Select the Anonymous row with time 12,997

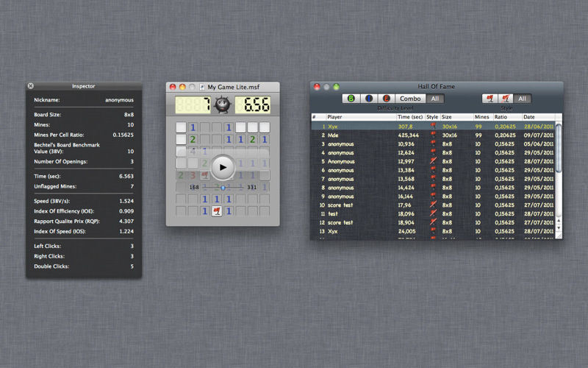[x=433, y=161]
